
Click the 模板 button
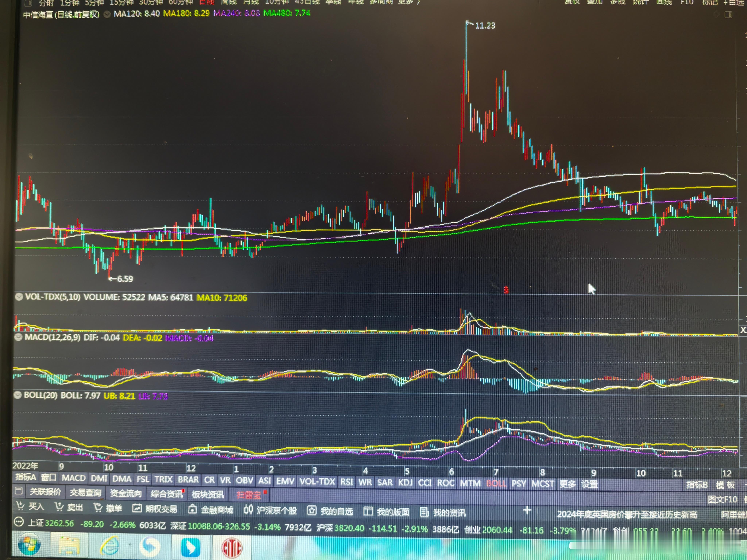click(x=725, y=485)
